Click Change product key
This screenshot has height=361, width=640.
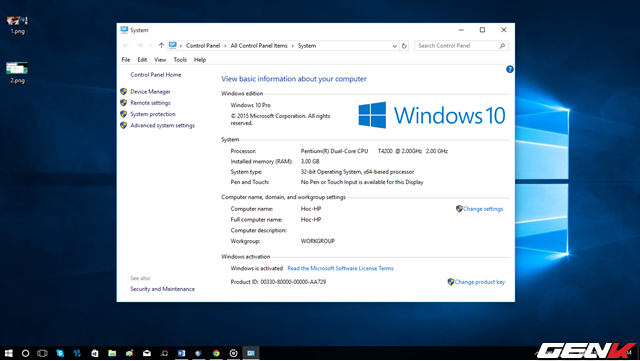[x=480, y=282]
